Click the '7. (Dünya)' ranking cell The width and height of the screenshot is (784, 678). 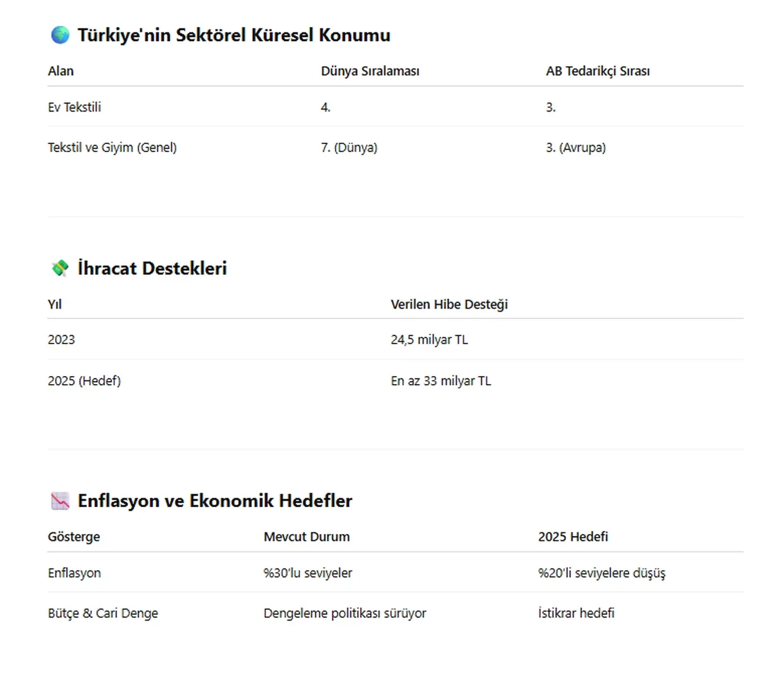tap(349, 148)
